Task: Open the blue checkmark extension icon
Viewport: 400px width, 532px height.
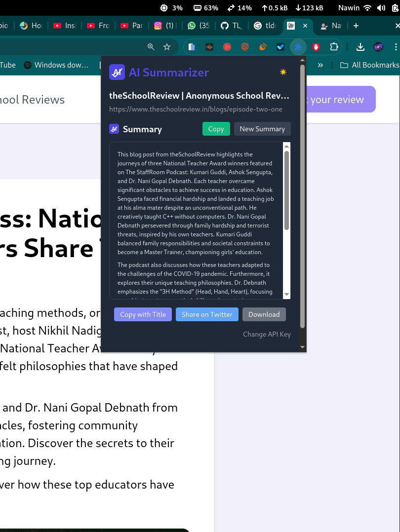Action: pyautogui.click(x=280, y=47)
